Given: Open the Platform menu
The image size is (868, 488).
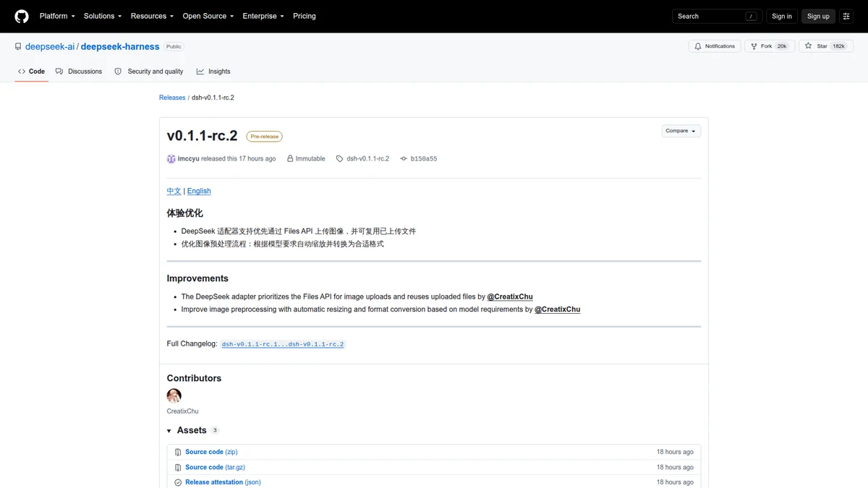Looking at the screenshot, I should [57, 16].
